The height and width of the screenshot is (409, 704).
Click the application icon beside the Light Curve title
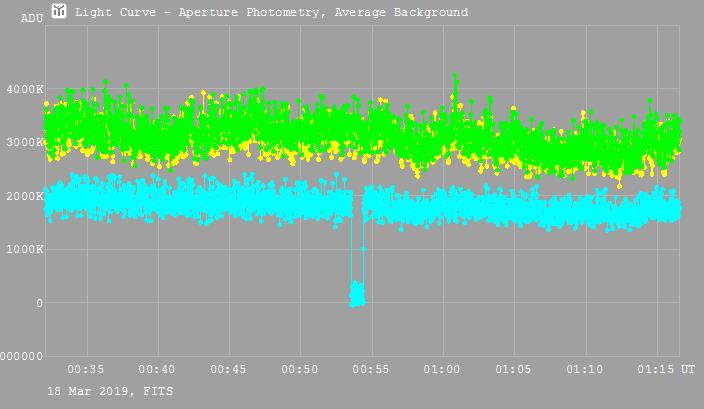coord(60,11)
